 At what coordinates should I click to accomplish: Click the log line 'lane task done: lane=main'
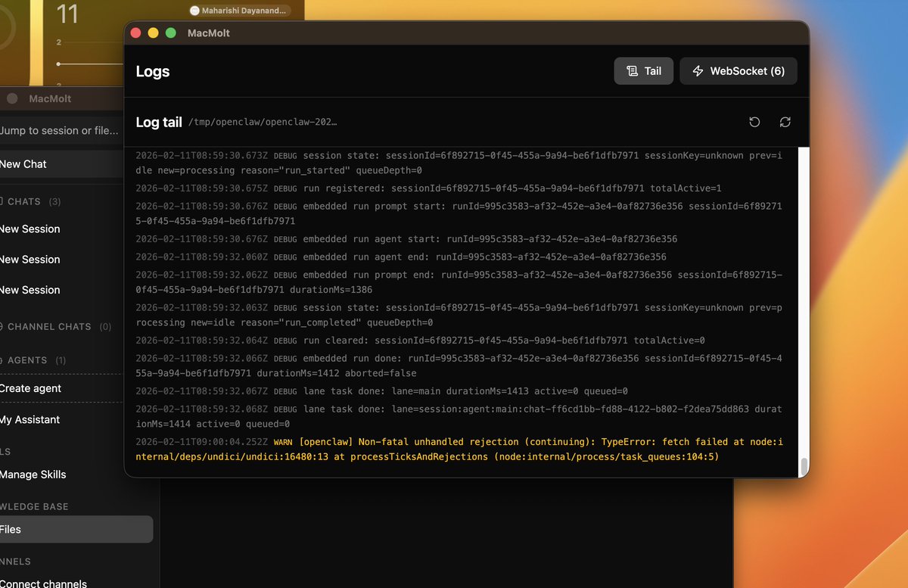point(381,391)
